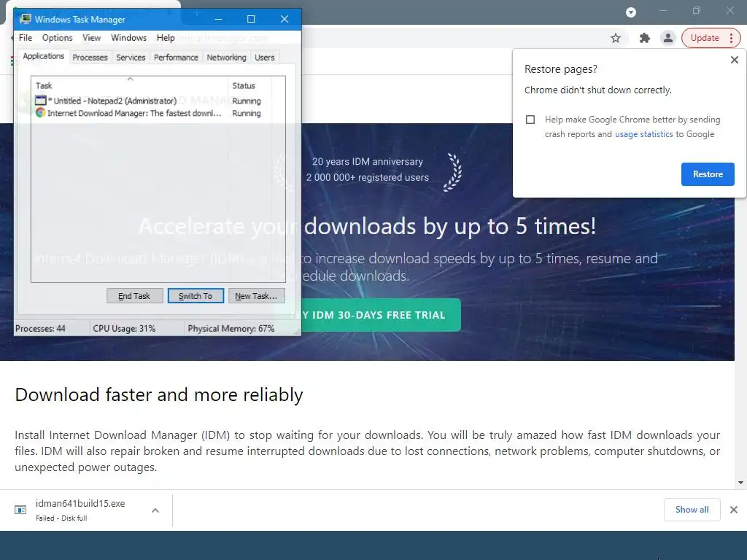Open the Options menu in Task Manager
Screen dimensions: 747x560
pos(57,38)
